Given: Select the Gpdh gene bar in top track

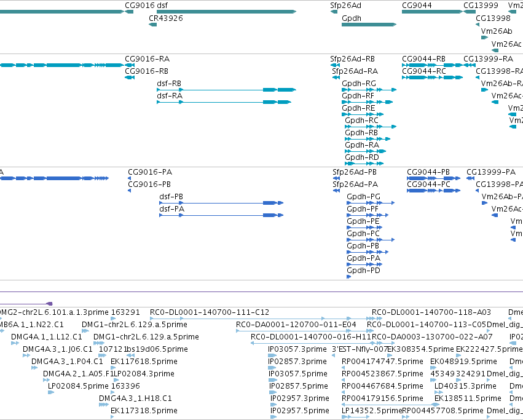Looking at the screenshot, I should click(369, 25).
